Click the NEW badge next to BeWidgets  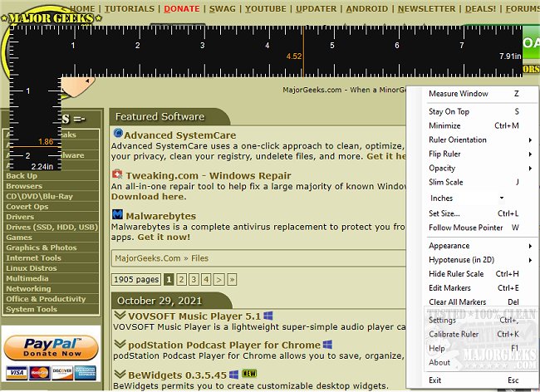pos(249,374)
